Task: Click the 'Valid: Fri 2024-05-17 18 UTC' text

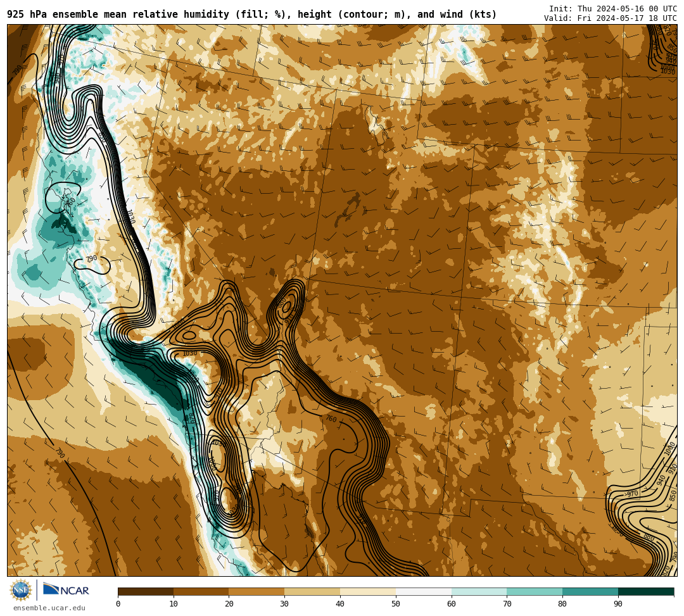Action: click(611, 18)
